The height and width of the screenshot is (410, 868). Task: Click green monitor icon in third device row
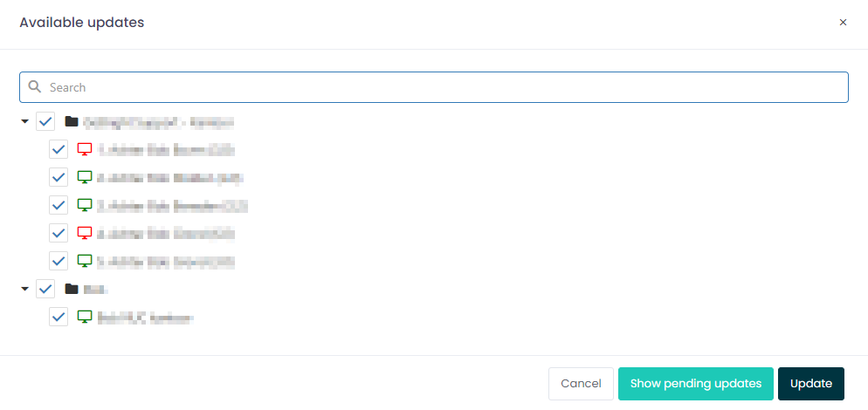pyautogui.click(x=84, y=205)
